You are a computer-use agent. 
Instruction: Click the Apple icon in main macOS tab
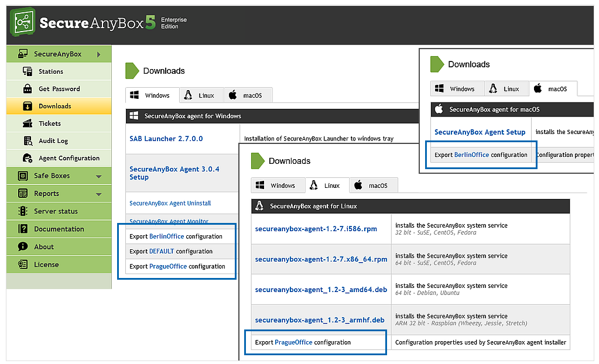pyautogui.click(x=232, y=95)
